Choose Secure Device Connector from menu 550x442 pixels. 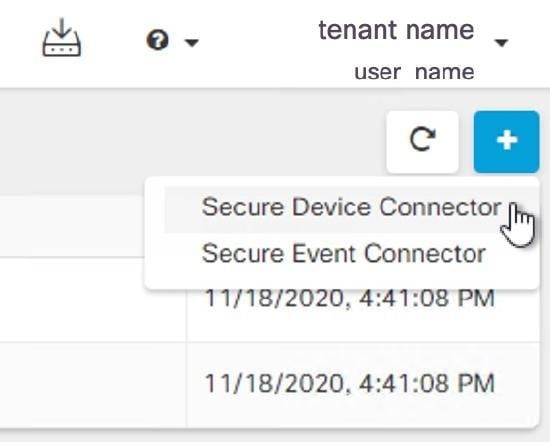click(x=351, y=207)
